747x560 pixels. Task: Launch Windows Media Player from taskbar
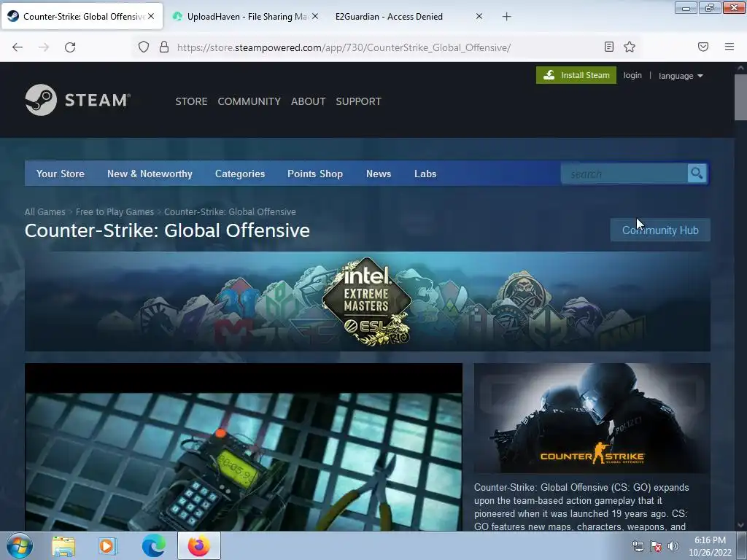107,545
